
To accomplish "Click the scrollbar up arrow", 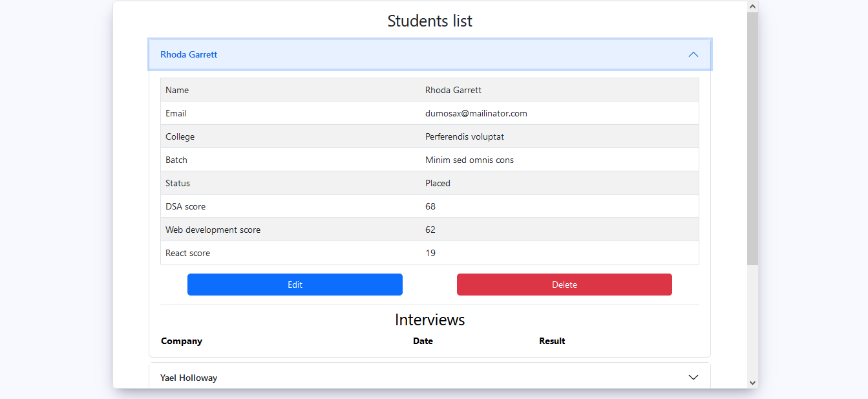I will click(x=752, y=6).
